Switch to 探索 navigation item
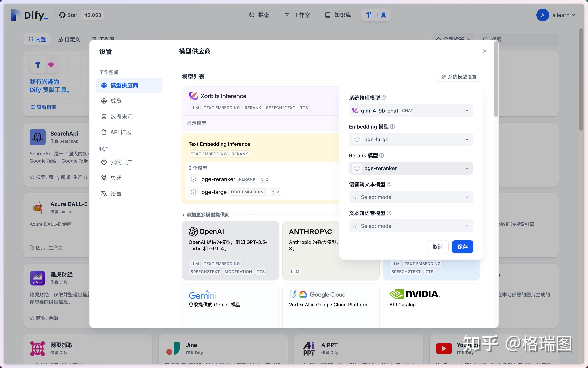 [259, 15]
